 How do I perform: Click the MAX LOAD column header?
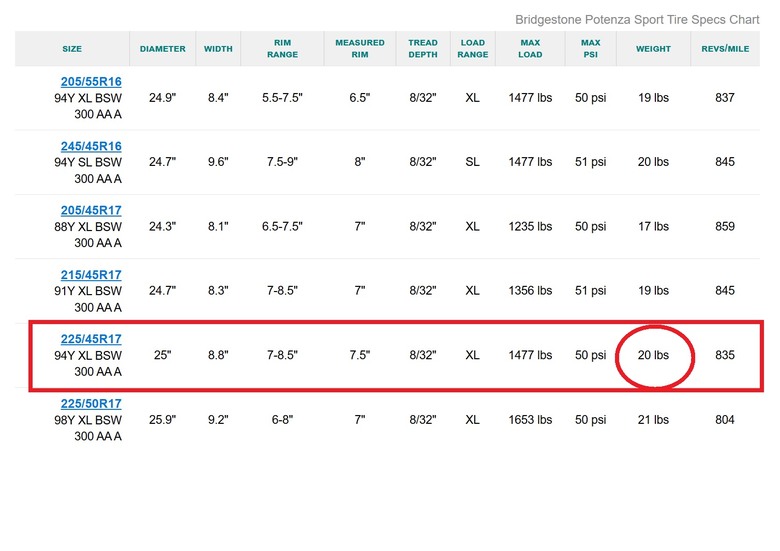click(530, 49)
